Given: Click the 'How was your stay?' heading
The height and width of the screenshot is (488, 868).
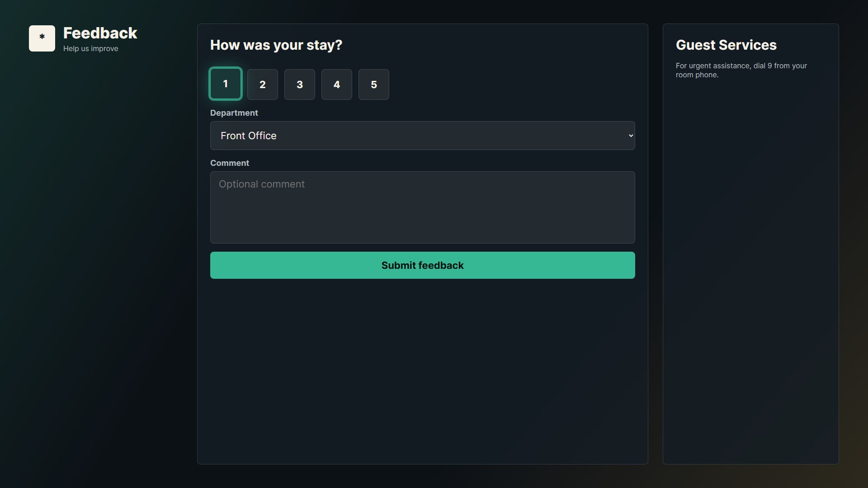Looking at the screenshot, I should pyautogui.click(x=276, y=45).
